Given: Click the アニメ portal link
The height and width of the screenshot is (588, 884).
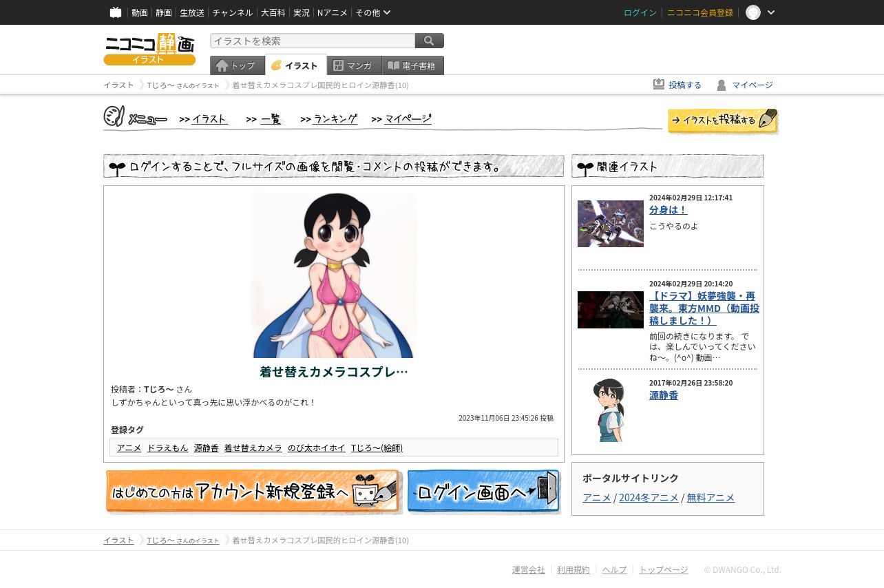Looking at the screenshot, I should pos(597,497).
